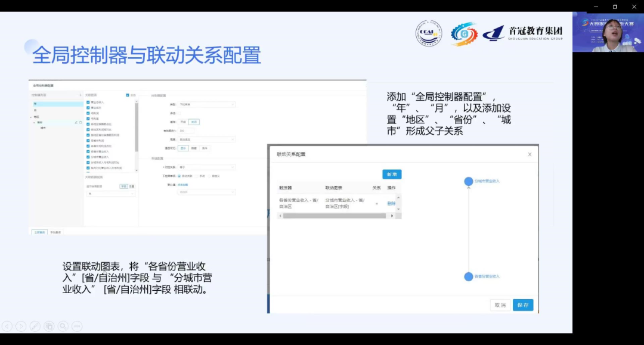Click the 保存 button in the dialog
Viewport: 644px width, 345px height.
(x=523, y=304)
